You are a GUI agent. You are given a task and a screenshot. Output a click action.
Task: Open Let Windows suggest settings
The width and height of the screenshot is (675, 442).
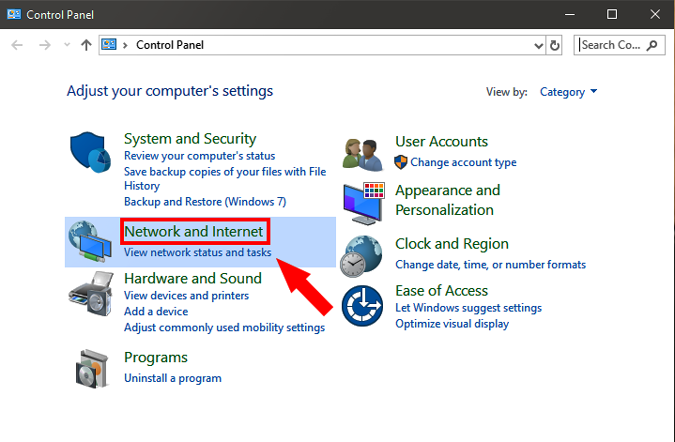[468, 308]
